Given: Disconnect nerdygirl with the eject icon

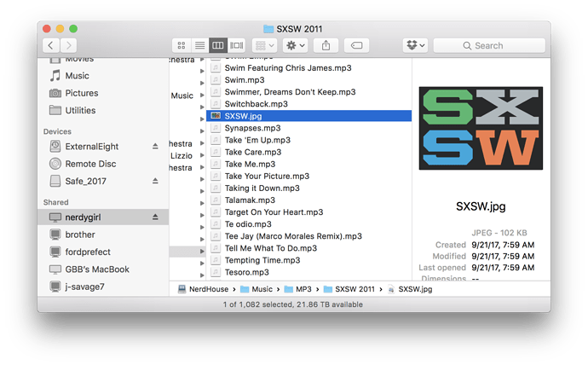Looking at the screenshot, I should [155, 217].
